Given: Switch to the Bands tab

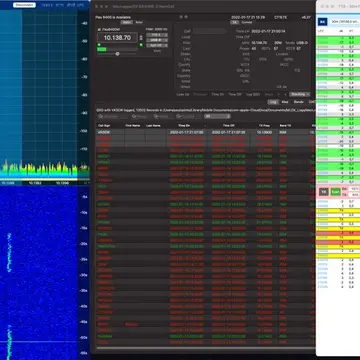Looking at the screenshot, I should (298, 102).
